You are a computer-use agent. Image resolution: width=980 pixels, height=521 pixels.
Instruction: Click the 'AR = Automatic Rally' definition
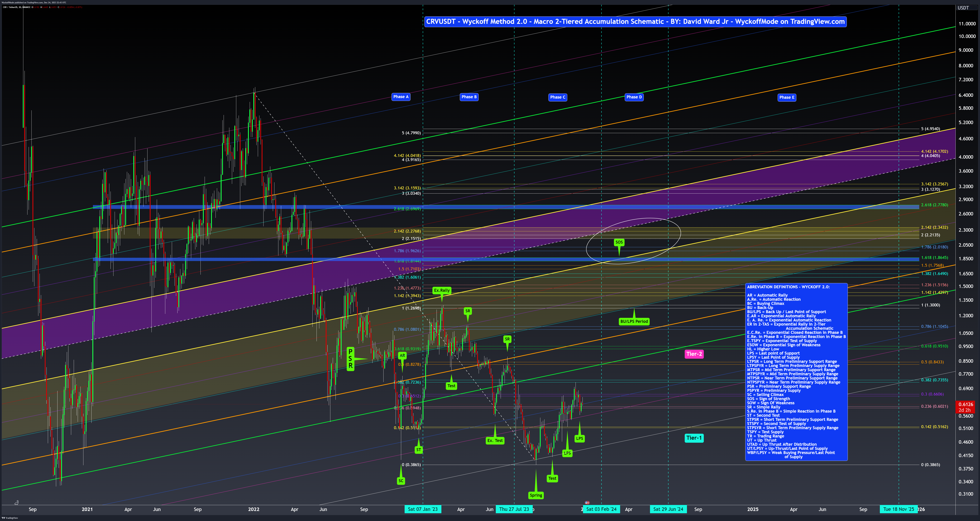tap(767, 295)
